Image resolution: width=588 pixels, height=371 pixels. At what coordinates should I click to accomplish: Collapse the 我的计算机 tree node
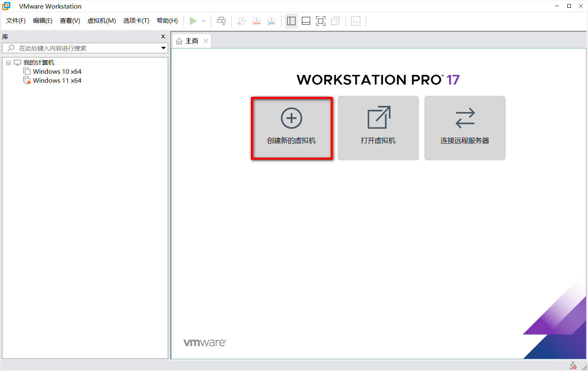8,63
